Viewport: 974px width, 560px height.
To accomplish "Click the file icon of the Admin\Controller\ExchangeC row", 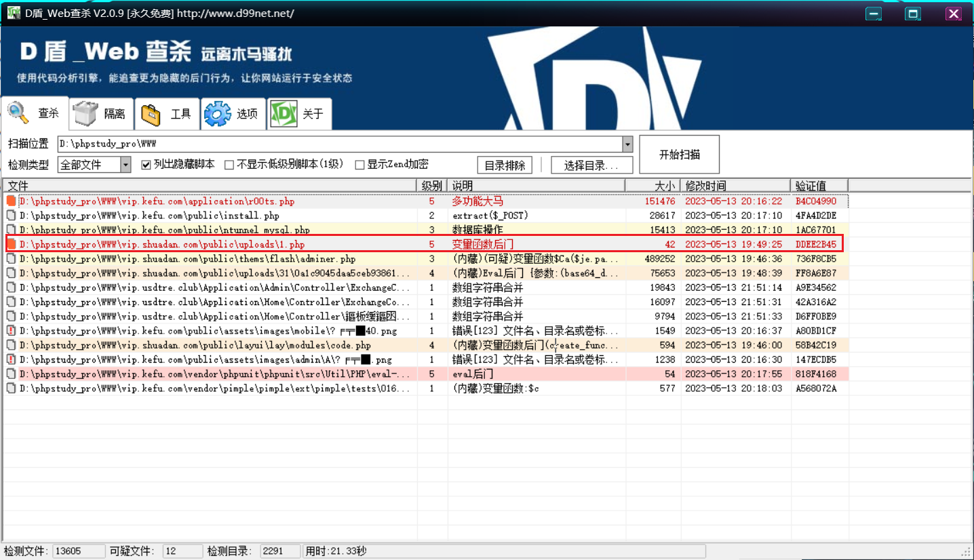I will tap(11, 287).
